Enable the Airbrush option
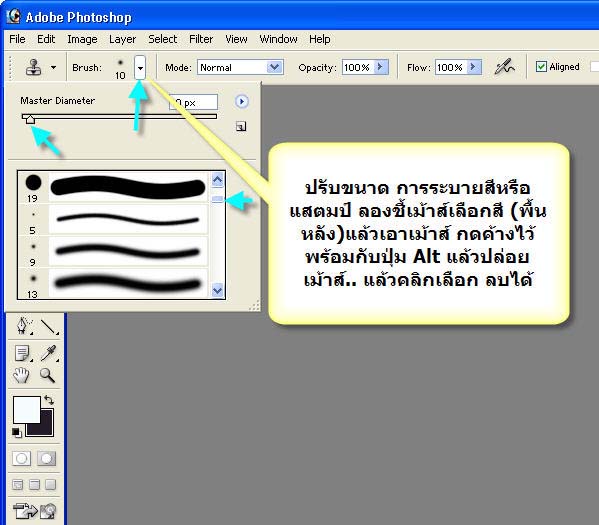This screenshot has width=599, height=525. [505, 67]
